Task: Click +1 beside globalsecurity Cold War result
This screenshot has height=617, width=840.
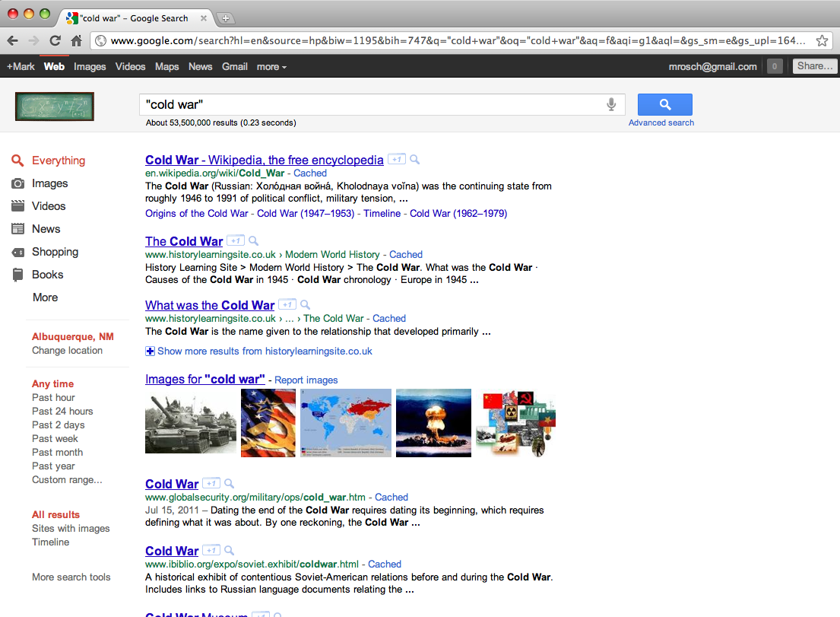Action: 211,483
